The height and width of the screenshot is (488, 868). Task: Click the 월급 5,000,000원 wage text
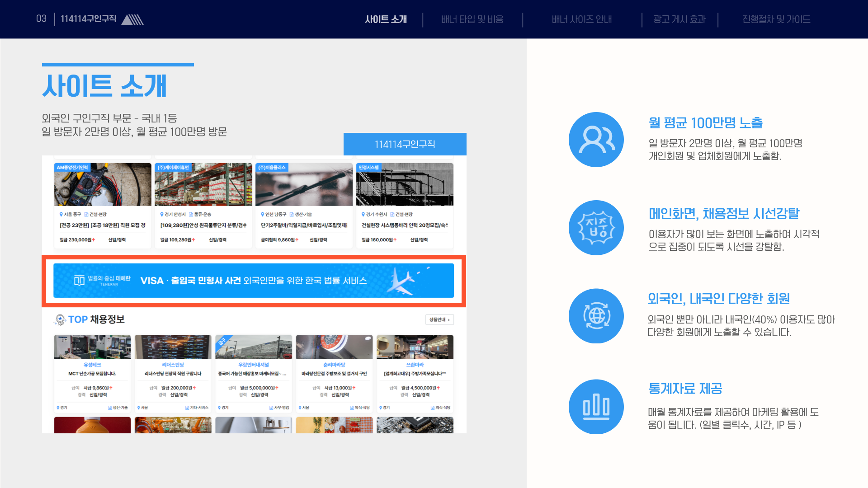pyautogui.click(x=259, y=388)
